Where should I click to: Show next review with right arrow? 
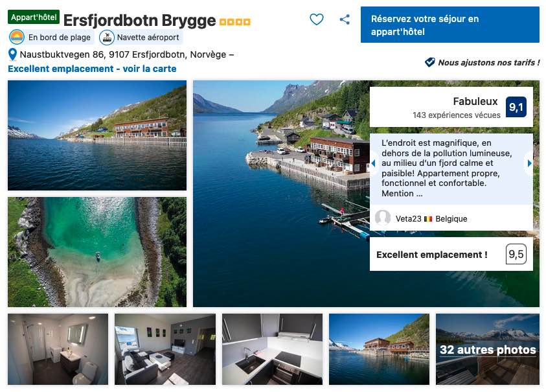coord(529,163)
